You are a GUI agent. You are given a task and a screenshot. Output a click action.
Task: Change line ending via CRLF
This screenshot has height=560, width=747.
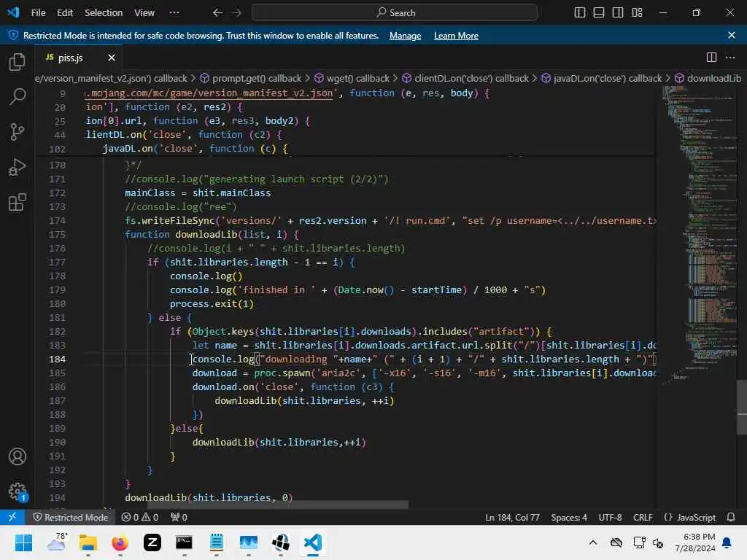643,518
